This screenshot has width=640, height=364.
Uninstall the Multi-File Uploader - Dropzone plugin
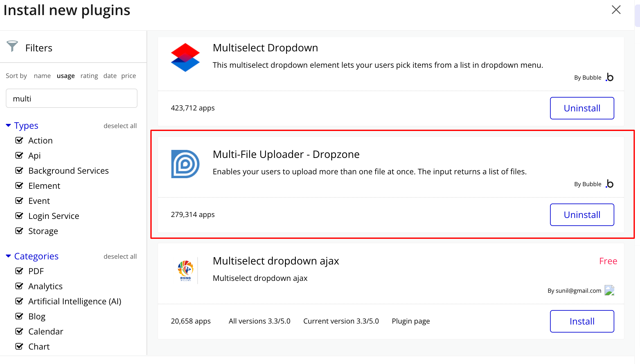[582, 215]
